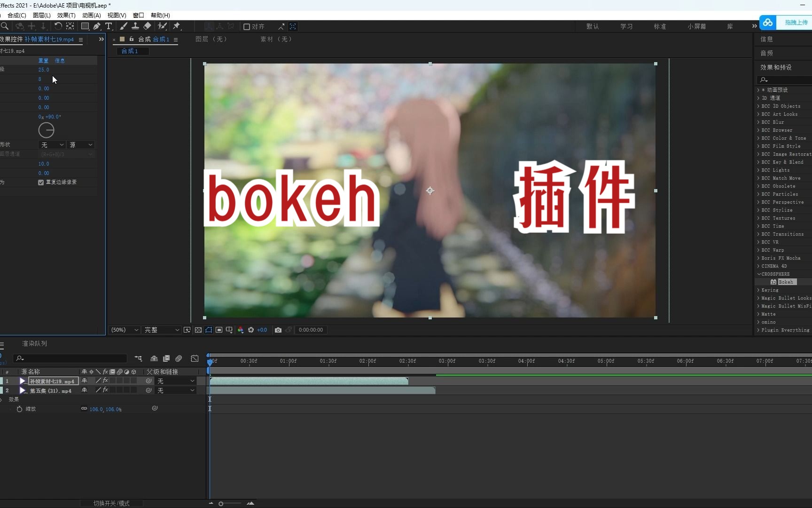
Task: Open the composition mini-flowchart icon
Action: pyautogui.click(x=138, y=358)
